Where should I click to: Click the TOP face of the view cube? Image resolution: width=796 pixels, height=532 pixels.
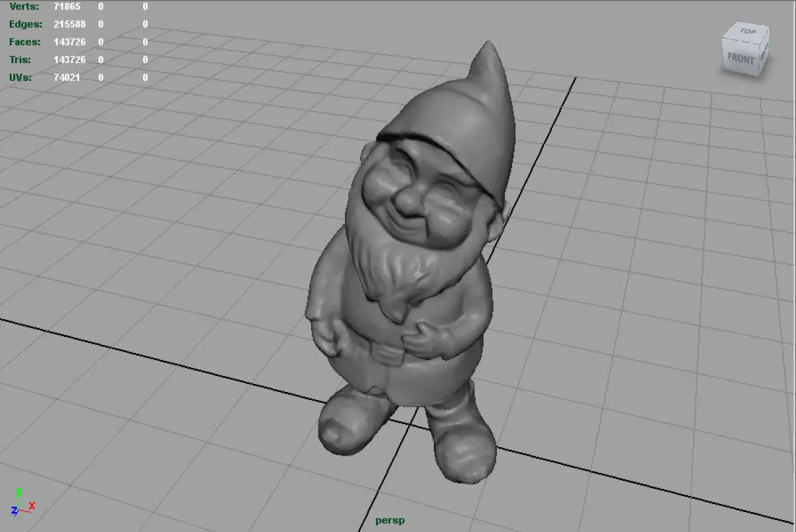747,33
